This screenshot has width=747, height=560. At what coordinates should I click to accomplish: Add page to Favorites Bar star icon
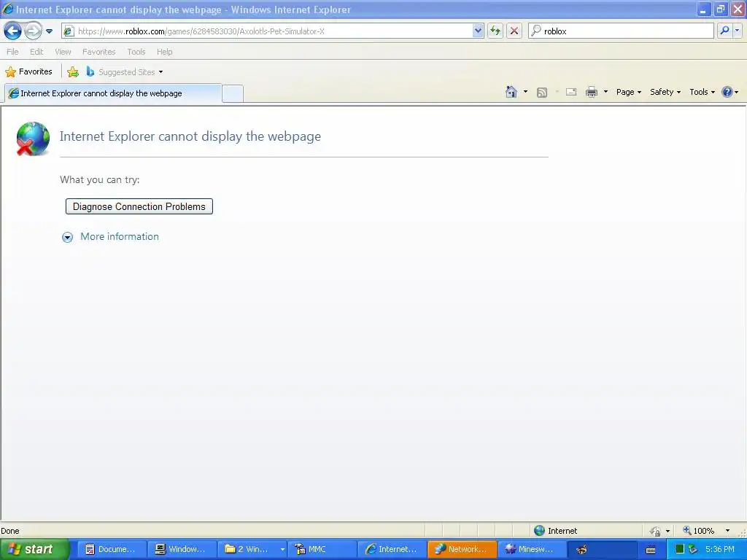(73, 72)
